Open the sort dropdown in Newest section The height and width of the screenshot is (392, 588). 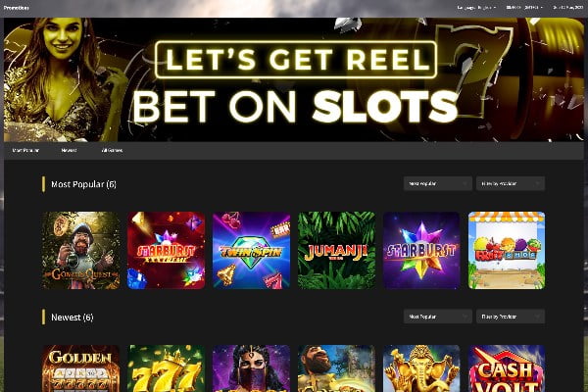point(438,317)
